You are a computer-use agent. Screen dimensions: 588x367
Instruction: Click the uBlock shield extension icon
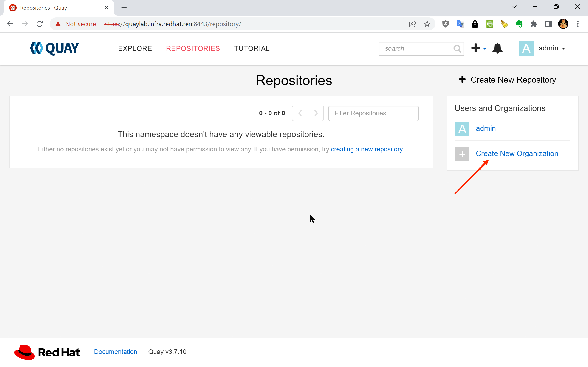pos(445,24)
